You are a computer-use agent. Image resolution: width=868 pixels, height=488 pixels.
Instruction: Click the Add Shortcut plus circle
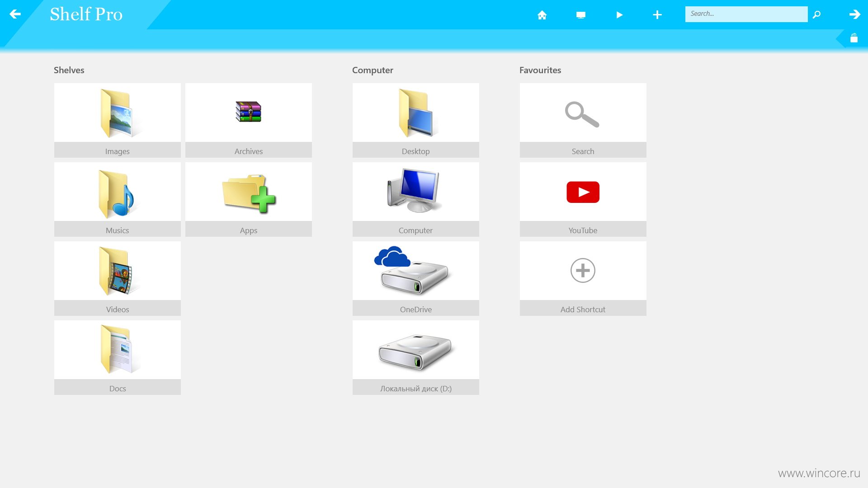click(583, 271)
